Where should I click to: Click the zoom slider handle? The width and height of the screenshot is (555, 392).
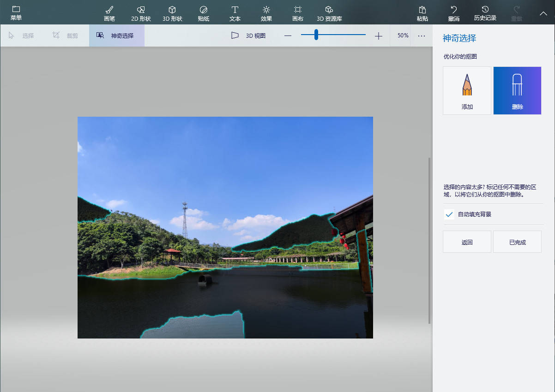coord(316,35)
